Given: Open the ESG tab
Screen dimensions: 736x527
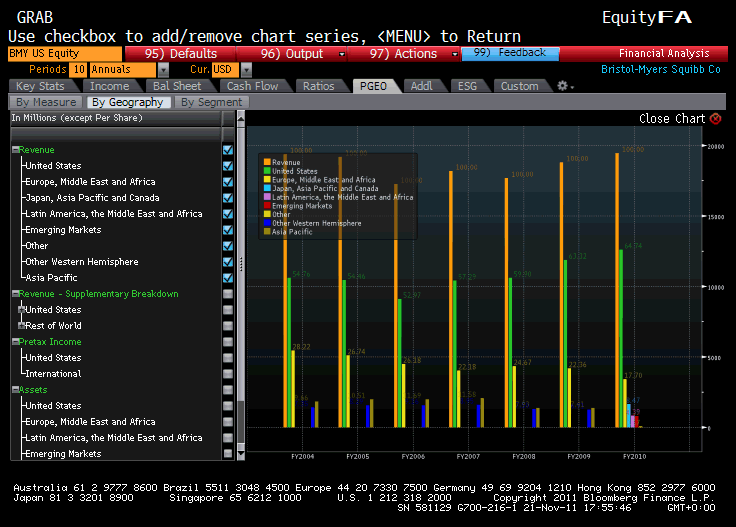Looking at the screenshot, I should 466,86.
